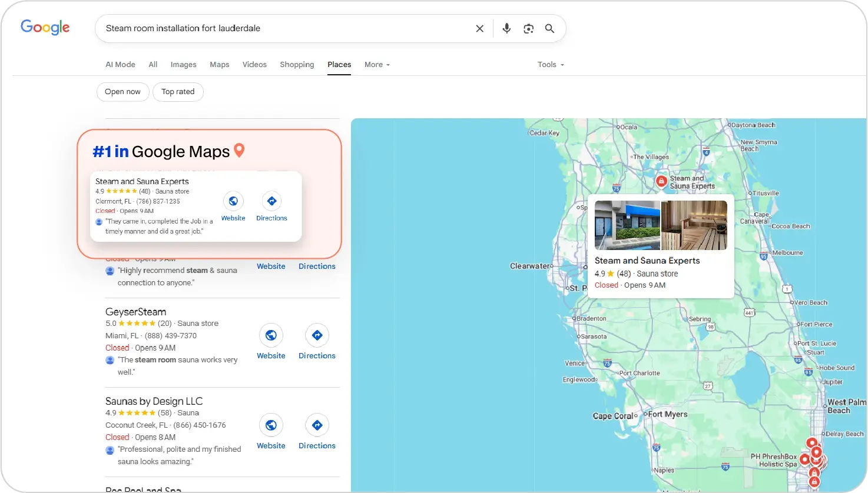Get directions to Saunas by Design
Image resolution: width=868 pixels, height=493 pixels.
(317, 425)
